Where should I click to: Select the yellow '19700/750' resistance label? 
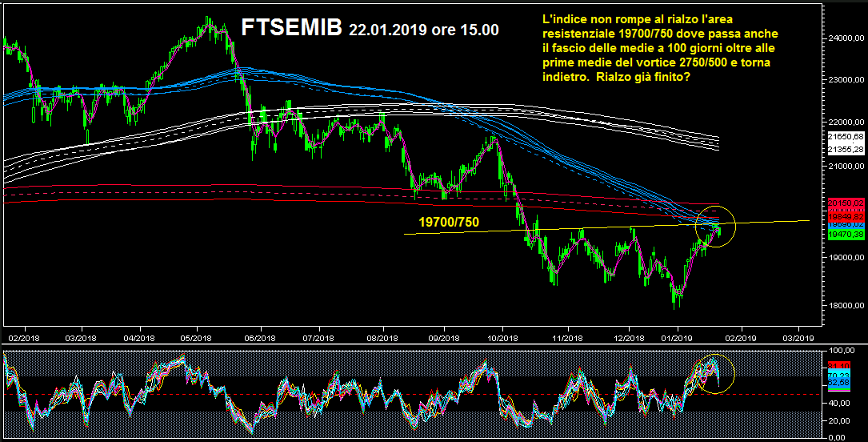click(448, 222)
